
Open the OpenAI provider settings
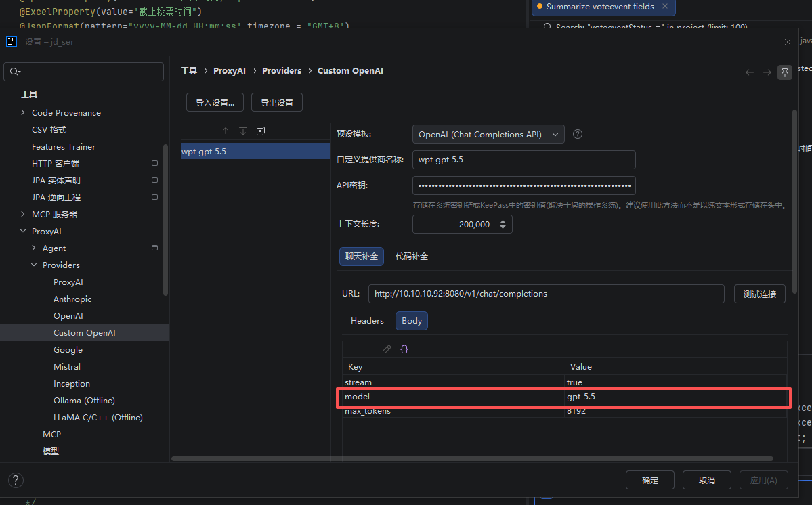click(68, 316)
